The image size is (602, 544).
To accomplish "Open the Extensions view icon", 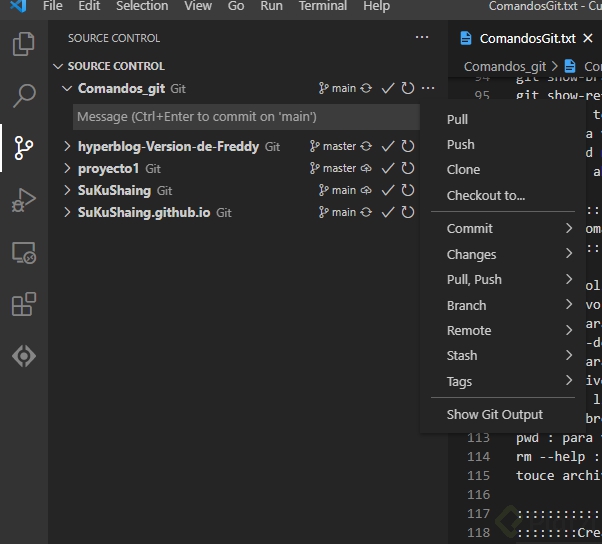I will [x=23, y=305].
